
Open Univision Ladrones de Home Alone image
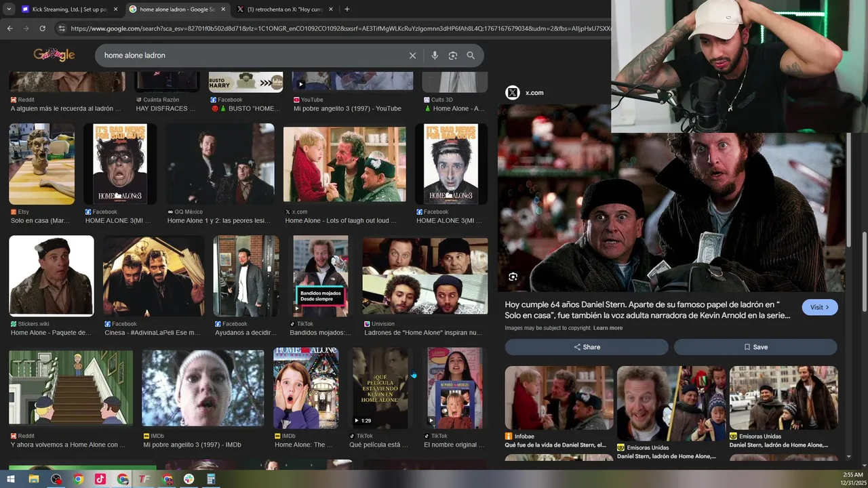425,274
